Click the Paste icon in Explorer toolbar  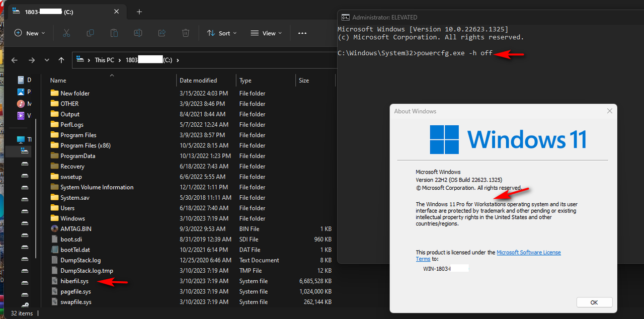114,33
